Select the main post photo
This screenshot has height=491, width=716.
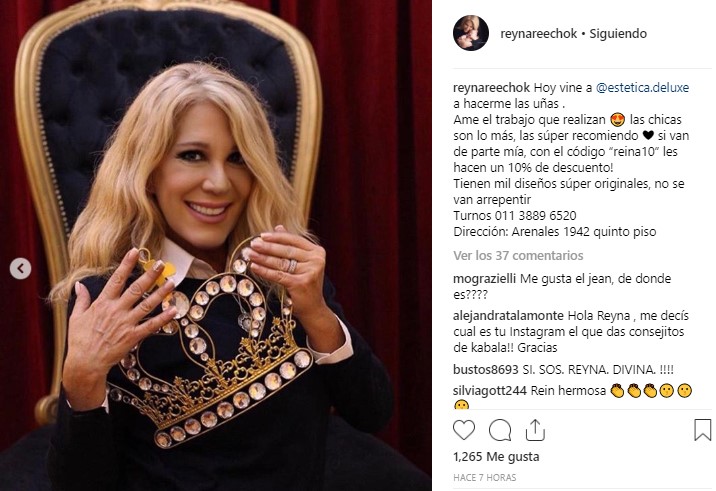[216, 245]
